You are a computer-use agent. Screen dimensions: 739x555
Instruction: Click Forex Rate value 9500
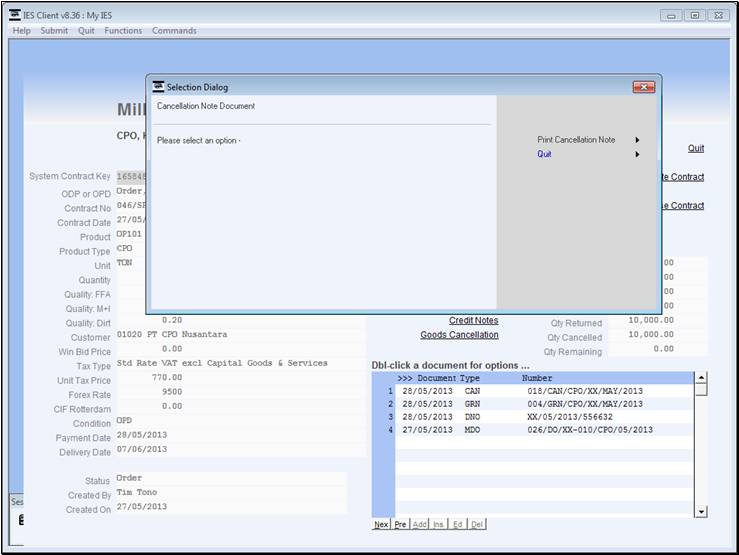click(x=172, y=392)
